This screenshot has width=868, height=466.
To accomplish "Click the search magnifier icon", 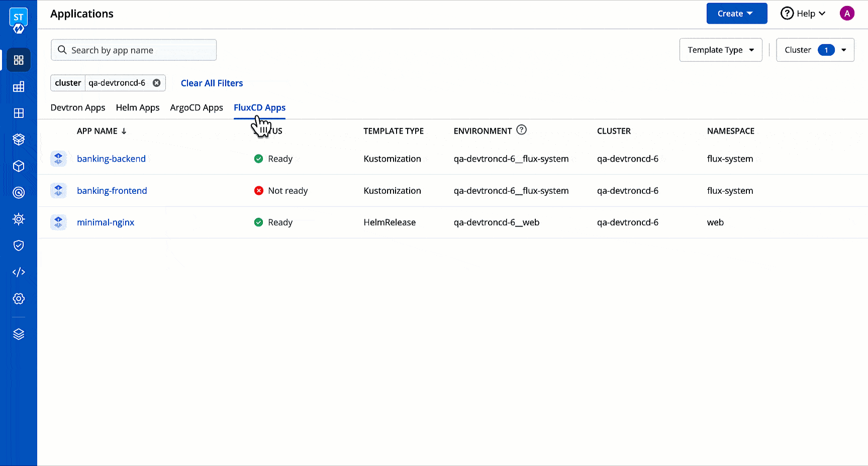I will (x=62, y=50).
